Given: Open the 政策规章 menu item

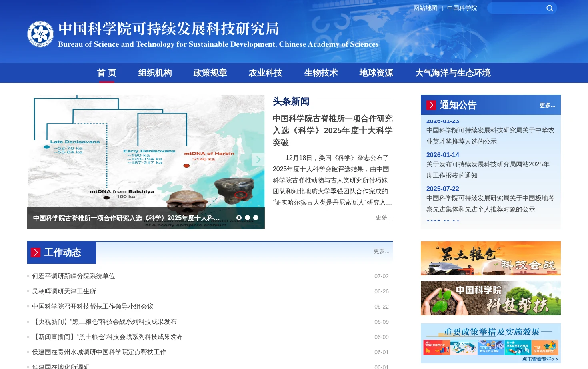Looking at the screenshot, I should (210, 73).
